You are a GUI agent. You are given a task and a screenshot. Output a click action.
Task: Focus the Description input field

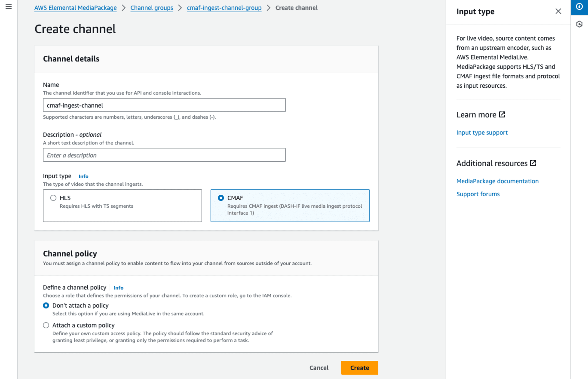(x=164, y=155)
